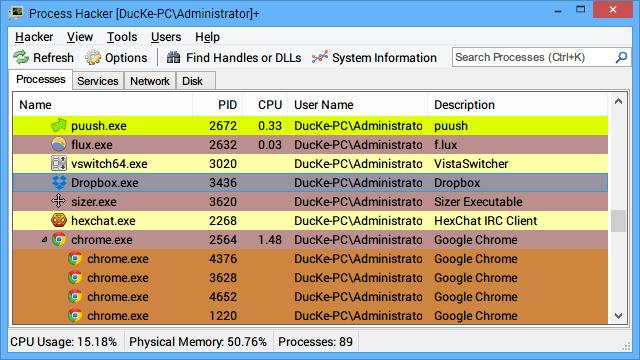Switch to the Services tab
The height and width of the screenshot is (360, 640).
click(98, 81)
